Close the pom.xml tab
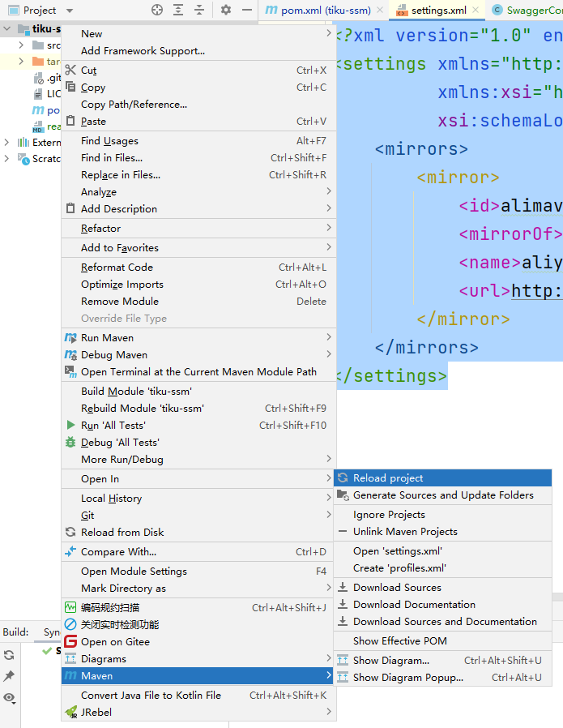The width and height of the screenshot is (563, 728). tap(380, 10)
